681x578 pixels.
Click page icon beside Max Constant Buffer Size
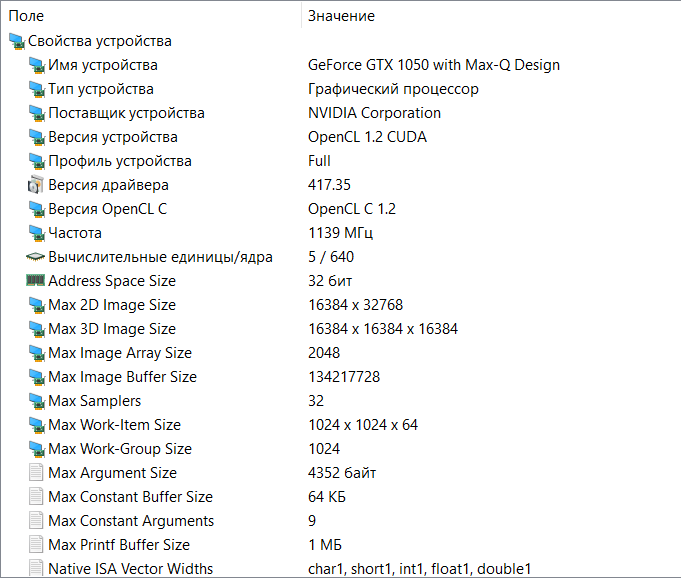point(36,497)
